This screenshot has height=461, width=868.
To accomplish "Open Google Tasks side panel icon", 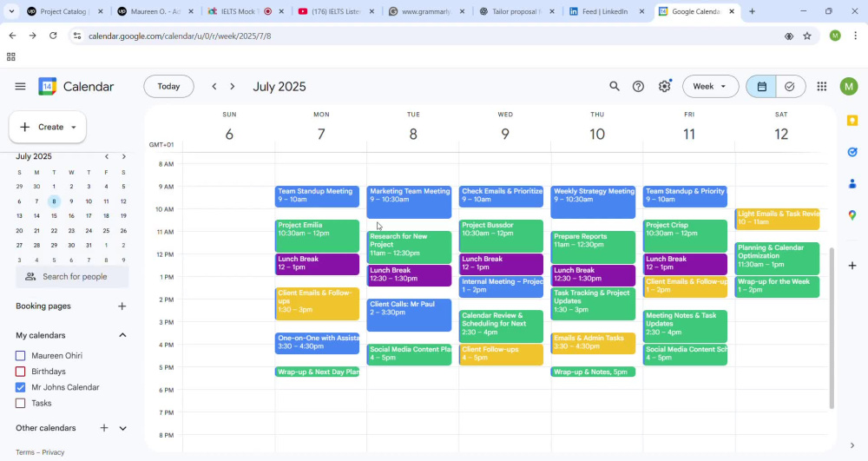I will pyautogui.click(x=852, y=152).
